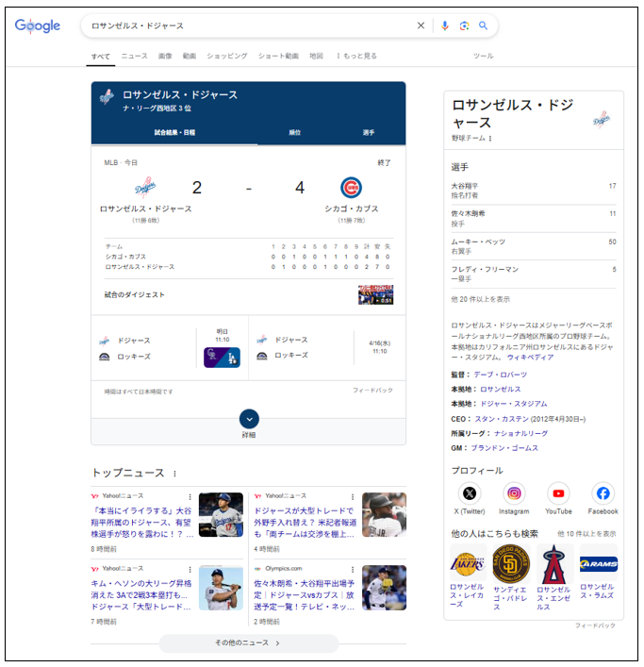Click the キム・ヘソン batting photo thumbnail
The width and height of the screenshot is (644, 667).
(221, 588)
